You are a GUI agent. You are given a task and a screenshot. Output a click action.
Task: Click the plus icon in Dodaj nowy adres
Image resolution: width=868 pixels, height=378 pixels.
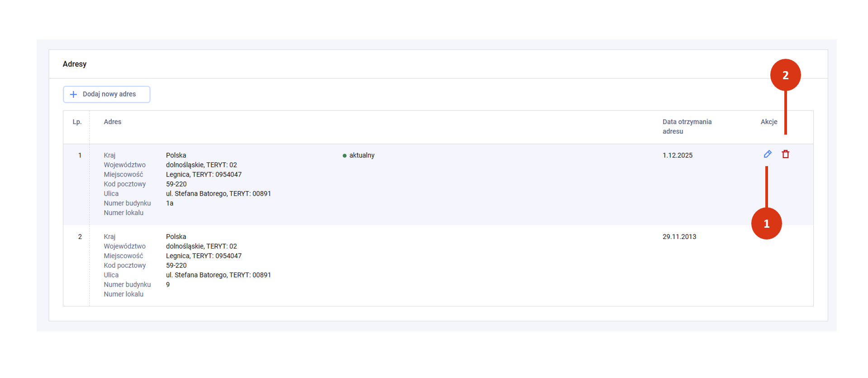(x=73, y=95)
